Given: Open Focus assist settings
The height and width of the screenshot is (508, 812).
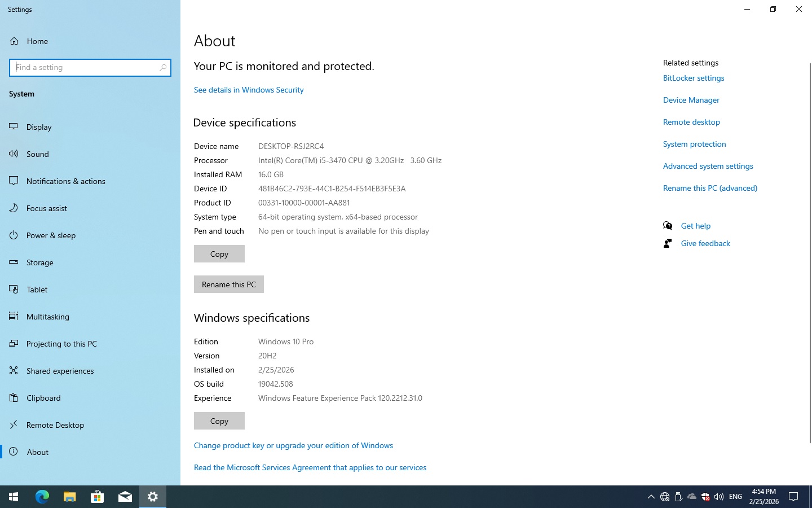Looking at the screenshot, I should (90, 208).
